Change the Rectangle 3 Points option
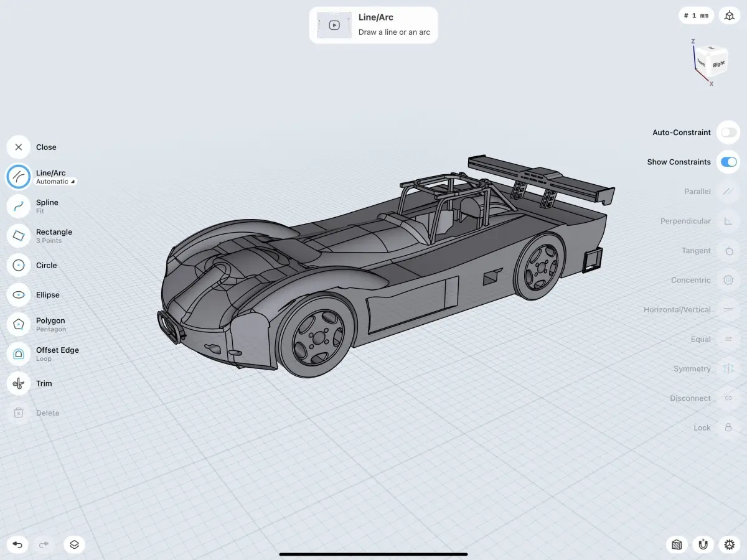This screenshot has height=560, width=747. [x=49, y=241]
